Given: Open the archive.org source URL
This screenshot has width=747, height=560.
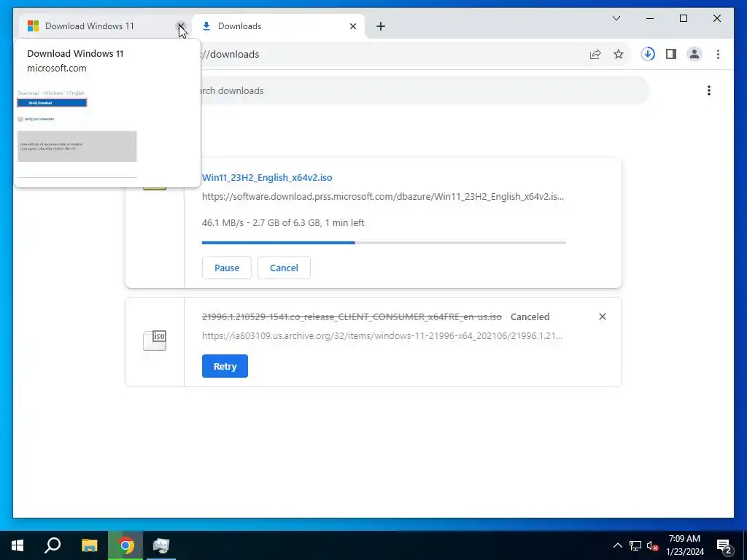Looking at the screenshot, I should (382, 335).
